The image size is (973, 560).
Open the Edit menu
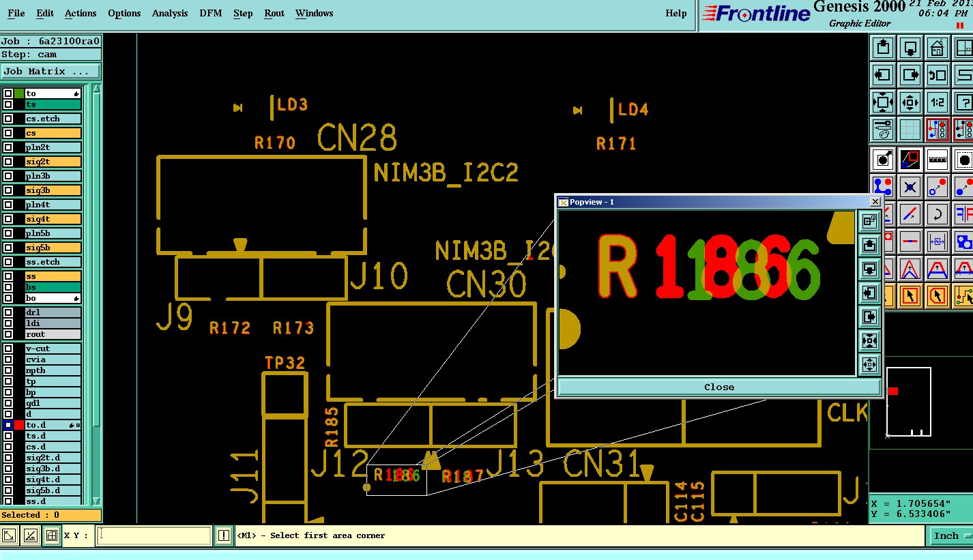[x=45, y=13]
